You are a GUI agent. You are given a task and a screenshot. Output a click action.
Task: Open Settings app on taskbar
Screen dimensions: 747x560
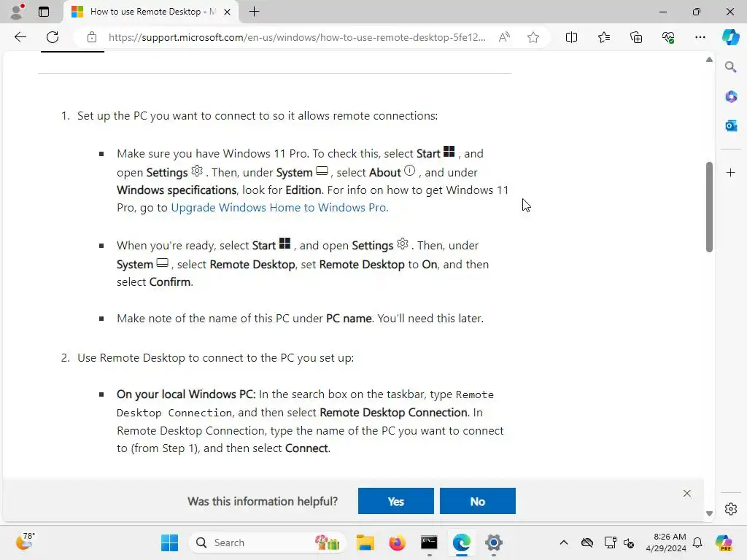click(494, 542)
